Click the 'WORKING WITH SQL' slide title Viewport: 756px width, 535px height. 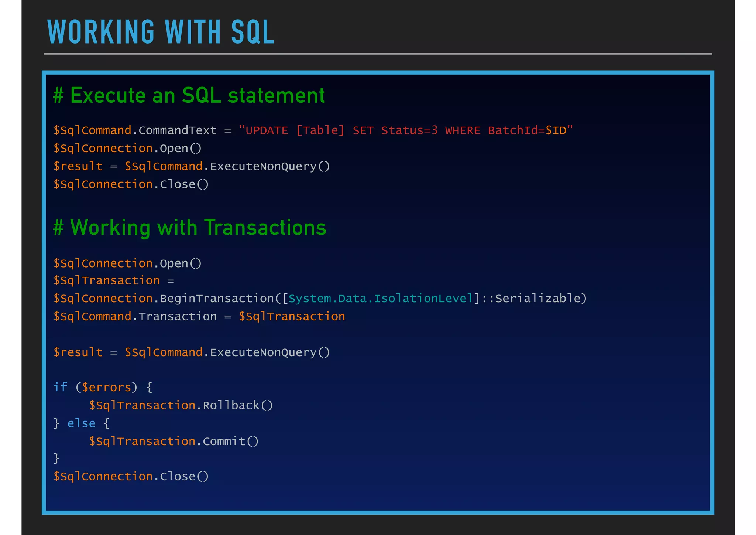(x=161, y=32)
